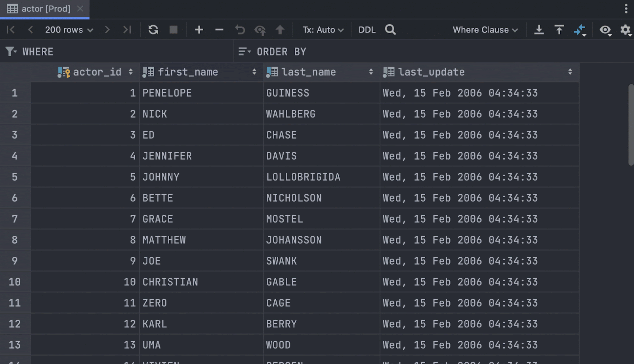The height and width of the screenshot is (364, 634).
Task: Revert changes with the undo arrow icon
Action: pos(240,30)
